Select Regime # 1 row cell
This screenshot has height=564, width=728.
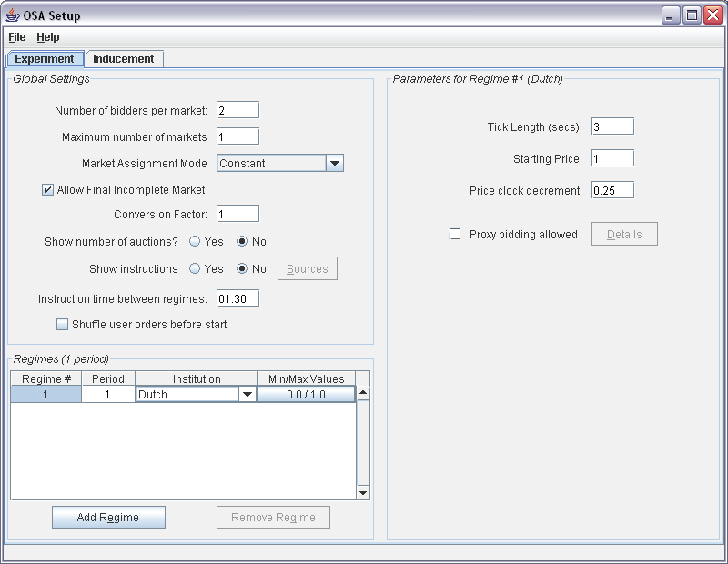point(45,395)
